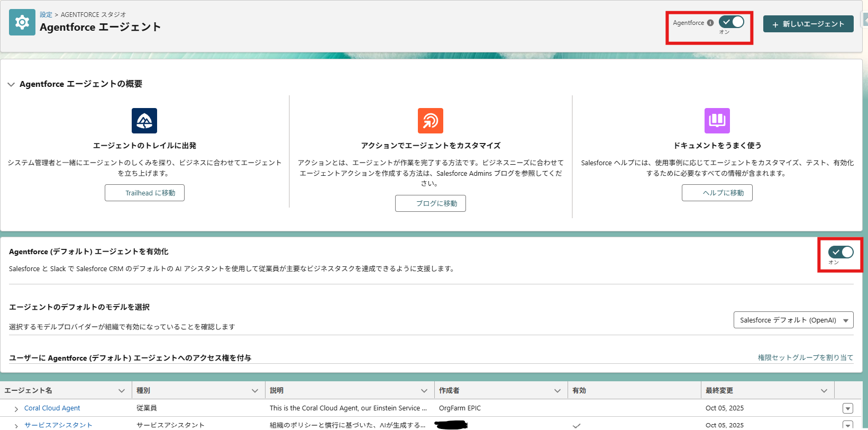Disable the Agentforce (デフォルト) エージェント toggle
This screenshot has height=430, width=868.
840,252
